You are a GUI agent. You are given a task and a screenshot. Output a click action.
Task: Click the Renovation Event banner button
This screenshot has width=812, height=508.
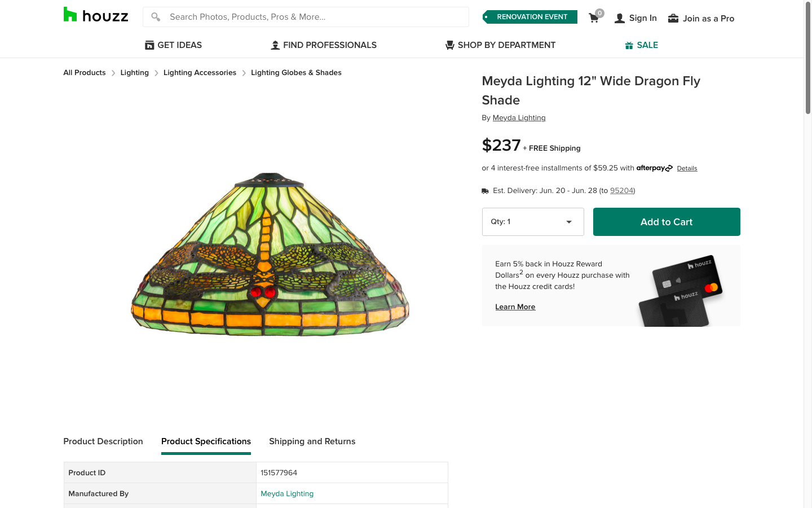[530, 17]
